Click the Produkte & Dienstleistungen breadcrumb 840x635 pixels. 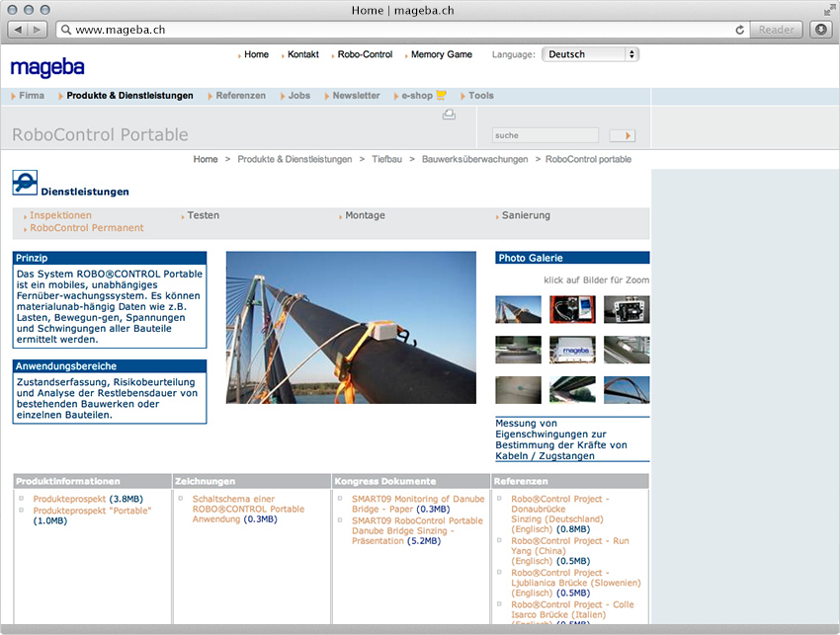click(294, 160)
